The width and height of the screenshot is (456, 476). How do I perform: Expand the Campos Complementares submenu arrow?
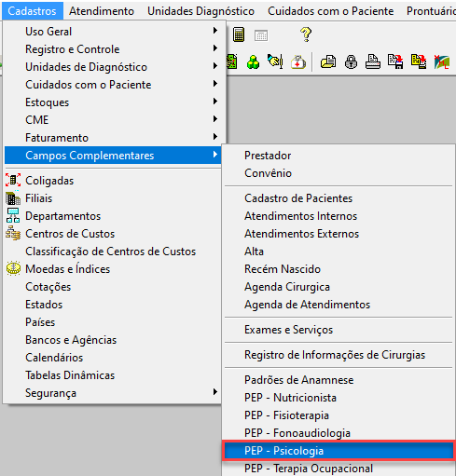[215, 155]
